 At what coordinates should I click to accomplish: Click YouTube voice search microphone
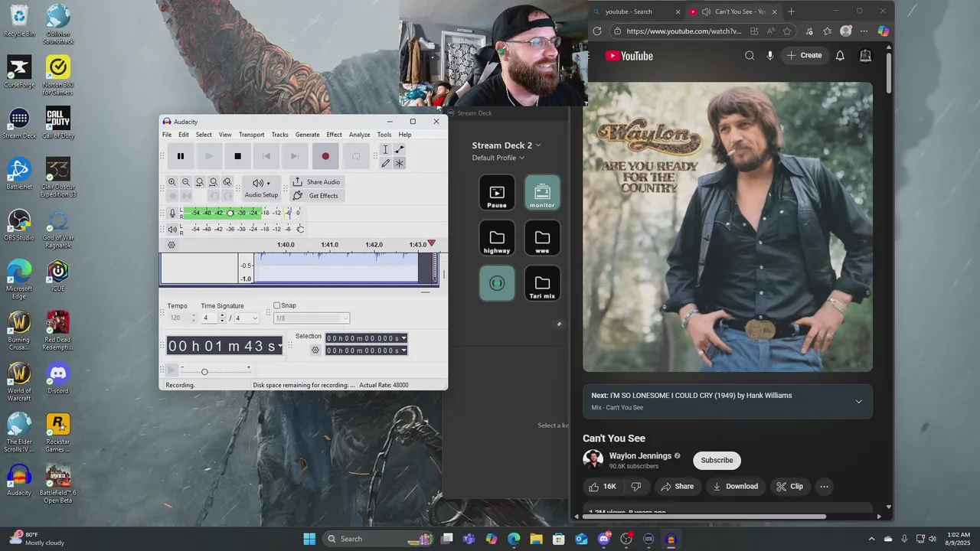tap(770, 55)
